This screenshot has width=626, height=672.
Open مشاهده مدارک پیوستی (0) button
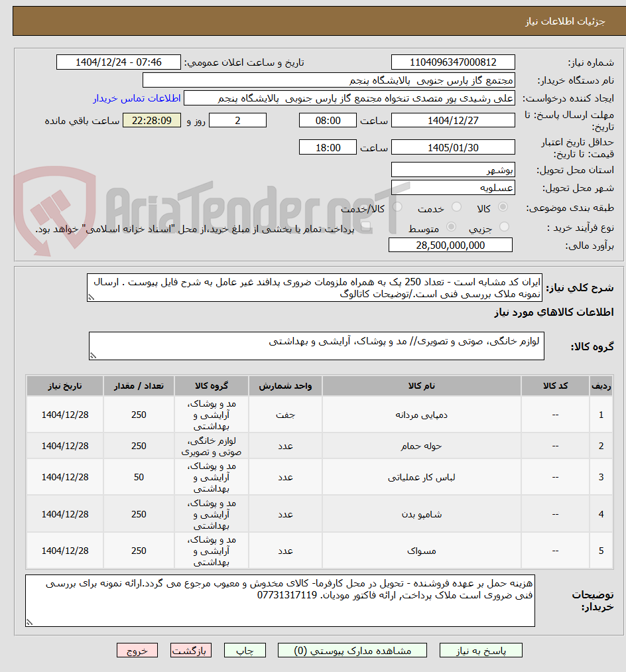coord(352,651)
